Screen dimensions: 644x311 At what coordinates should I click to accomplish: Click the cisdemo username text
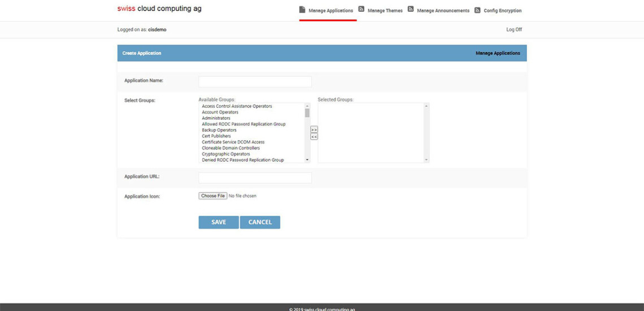click(157, 29)
